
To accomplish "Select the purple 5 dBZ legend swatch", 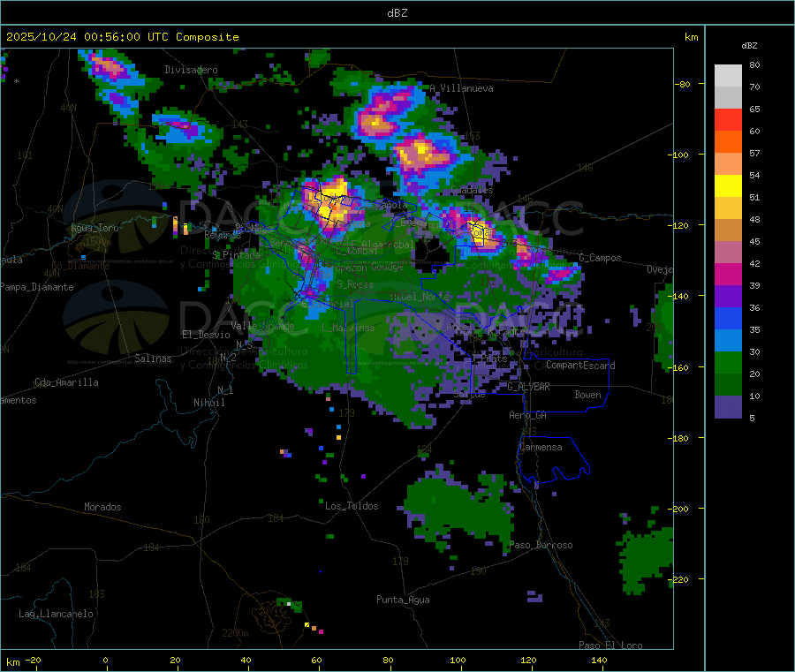I will [x=728, y=407].
